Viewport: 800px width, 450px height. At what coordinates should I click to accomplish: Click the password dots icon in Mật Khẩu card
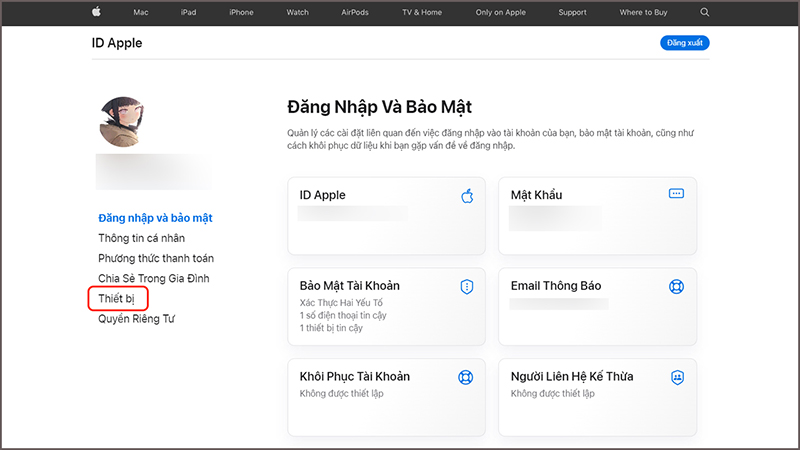[676, 194]
